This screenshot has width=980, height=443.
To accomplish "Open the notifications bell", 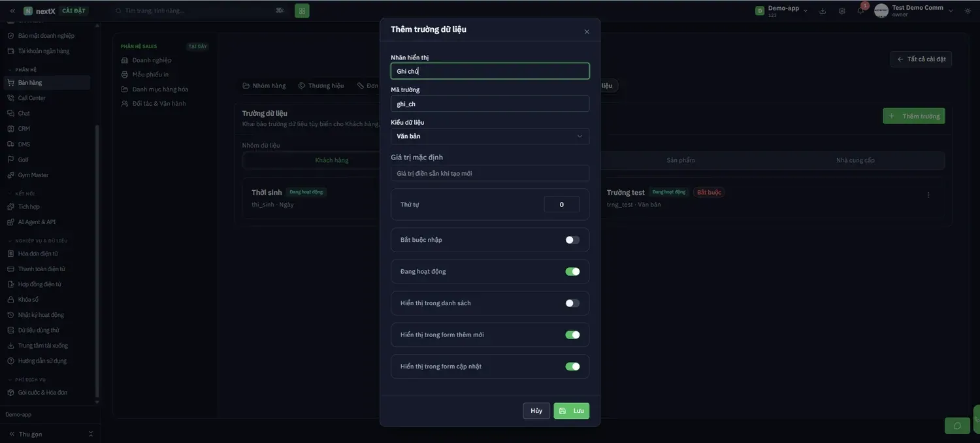I will [860, 10].
